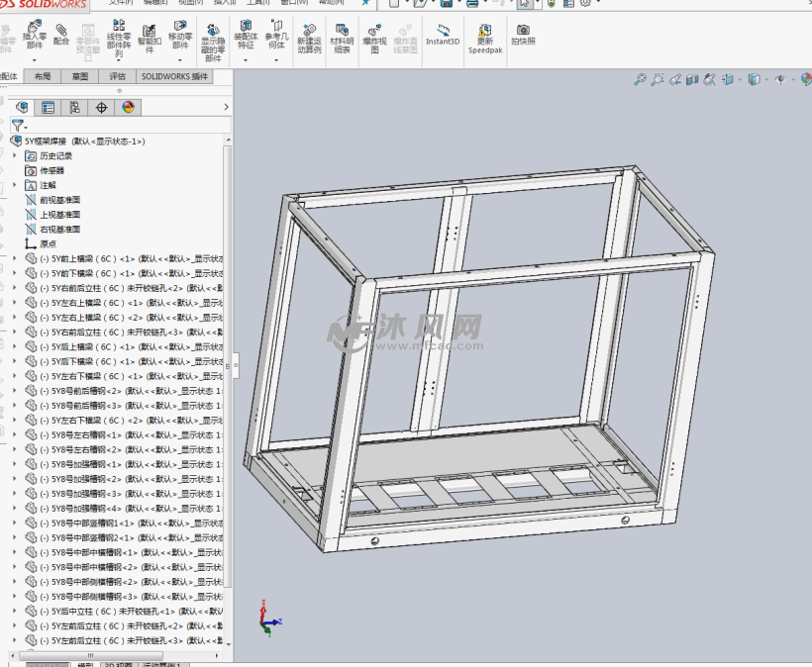Select the 原点 Origin item
Screen dimensions: 812x667
pos(41,243)
